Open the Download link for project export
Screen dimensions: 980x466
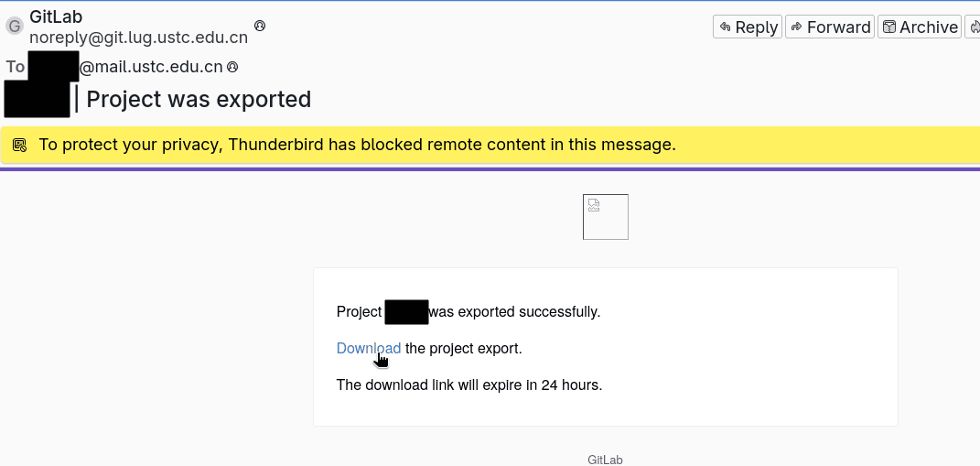pyautogui.click(x=369, y=349)
